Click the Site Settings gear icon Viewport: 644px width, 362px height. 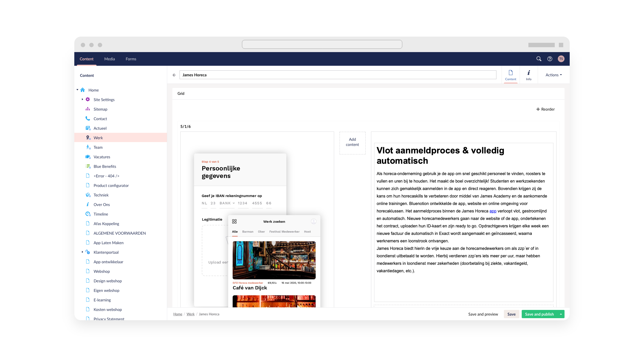click(88, 100)
